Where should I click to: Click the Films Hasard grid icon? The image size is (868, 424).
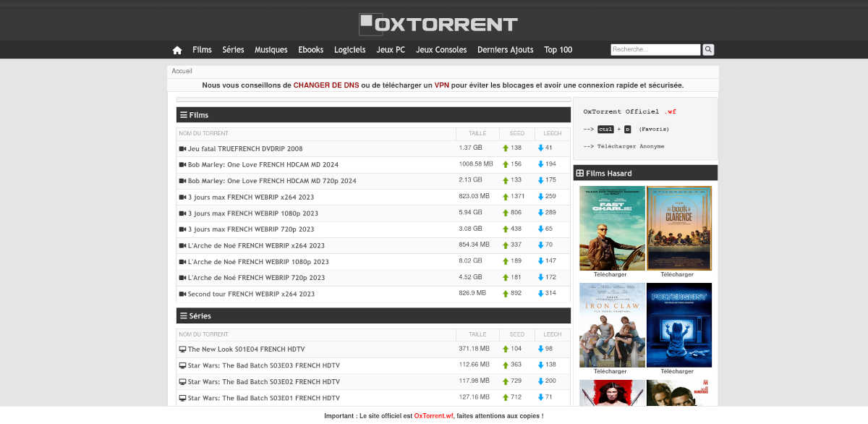580,174
